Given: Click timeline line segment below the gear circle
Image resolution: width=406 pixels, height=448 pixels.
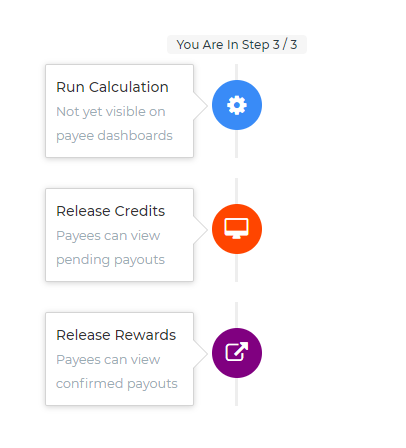Looking at the screenshot, I should click(236, 144).
